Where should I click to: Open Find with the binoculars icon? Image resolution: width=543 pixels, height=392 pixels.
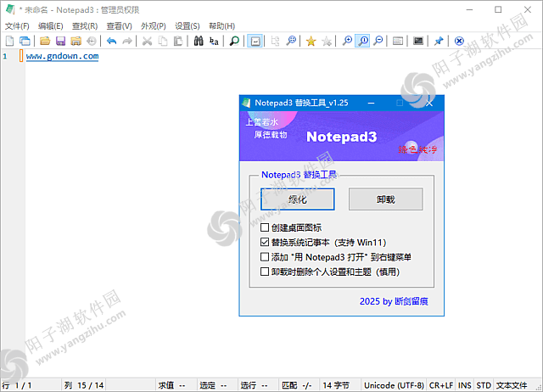(x=199, y=42)
